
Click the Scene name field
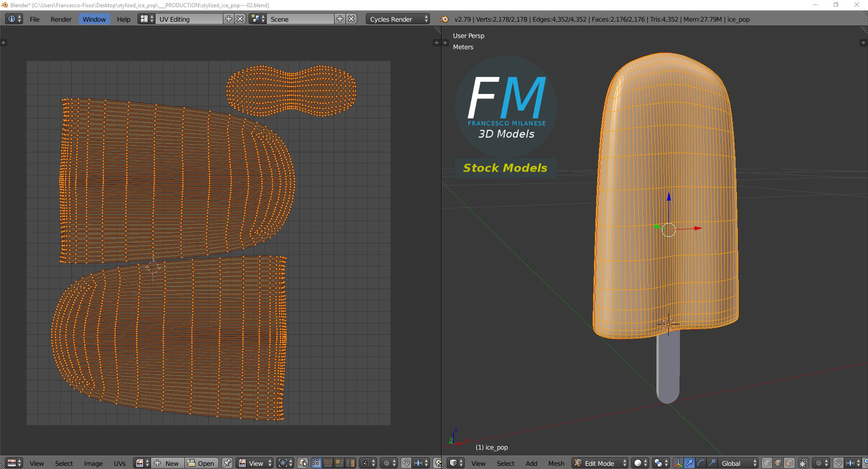301,19
